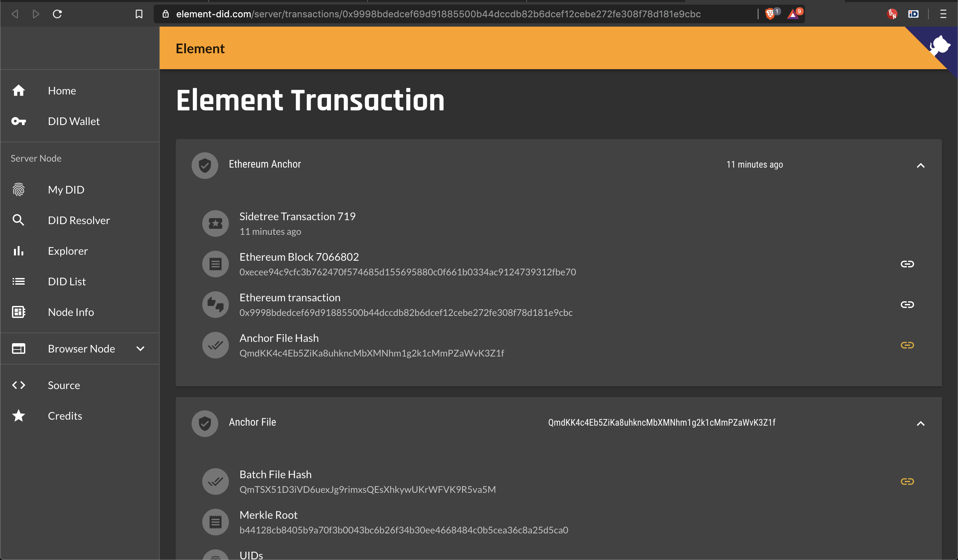Open the Explorer page

pyautogui.click(x=68, y=251)
